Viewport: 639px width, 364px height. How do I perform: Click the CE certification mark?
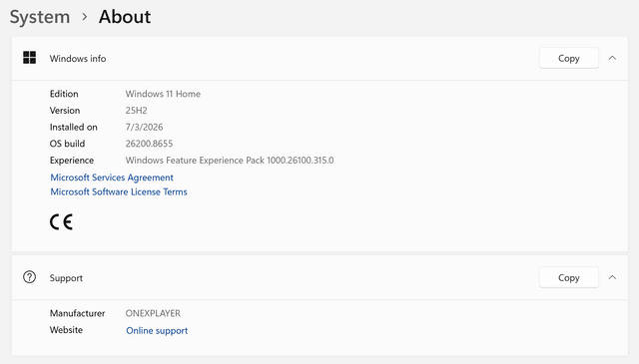[x=61, y=222]
